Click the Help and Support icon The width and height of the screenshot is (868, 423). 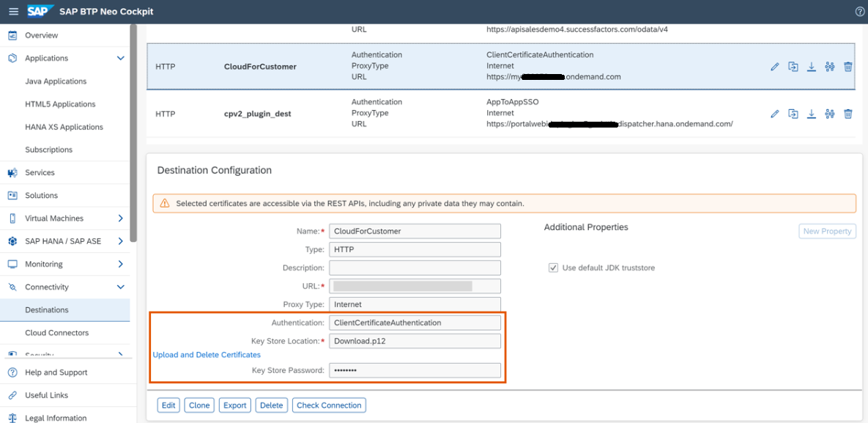12,372
